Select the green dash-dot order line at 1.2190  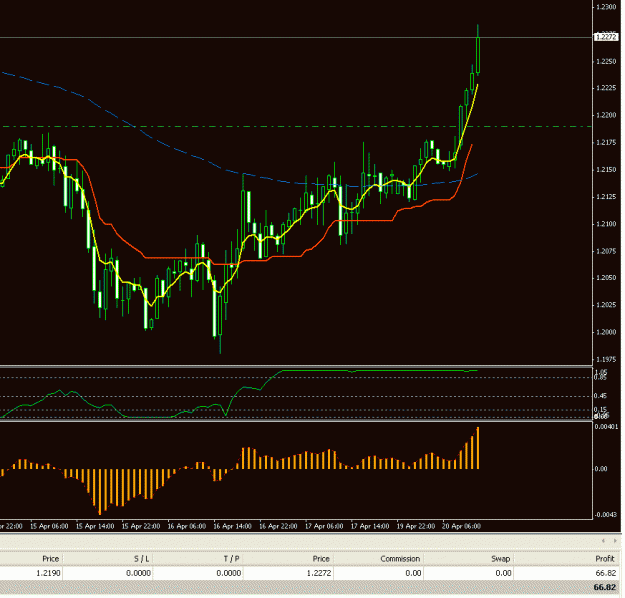point(296,126)
